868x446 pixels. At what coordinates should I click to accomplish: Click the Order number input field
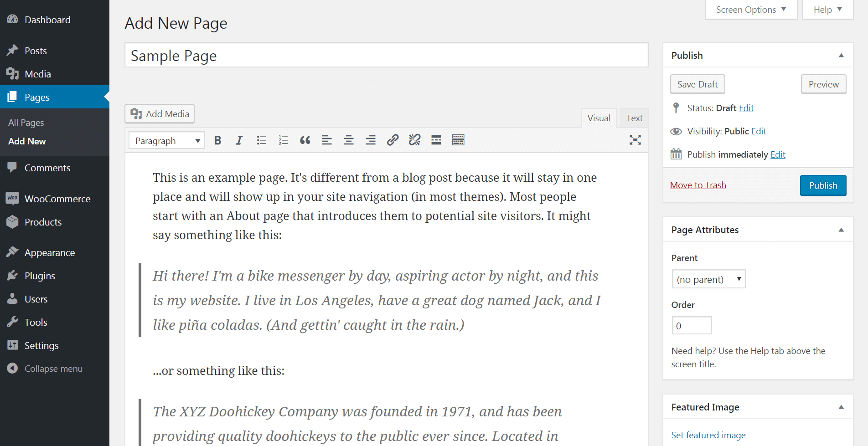coord(692,326)
